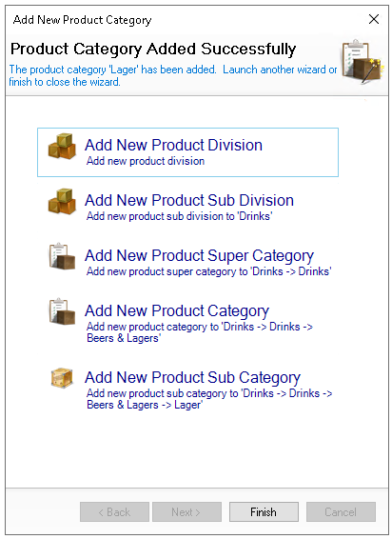Click the Product Super Category clipboard icon

pos(62,257)
